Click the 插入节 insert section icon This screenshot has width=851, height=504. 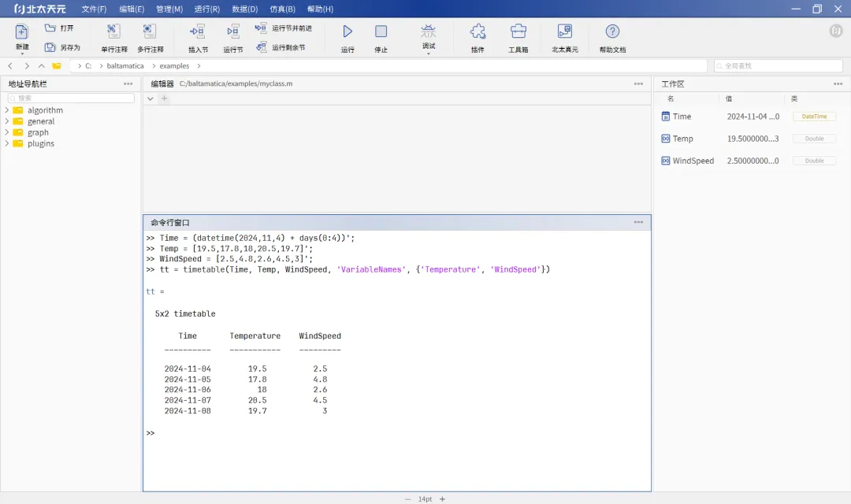tap(198, 31)
